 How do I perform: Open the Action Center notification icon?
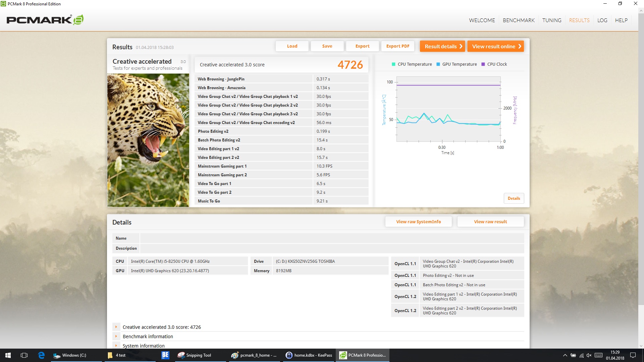tap(633, 355)
